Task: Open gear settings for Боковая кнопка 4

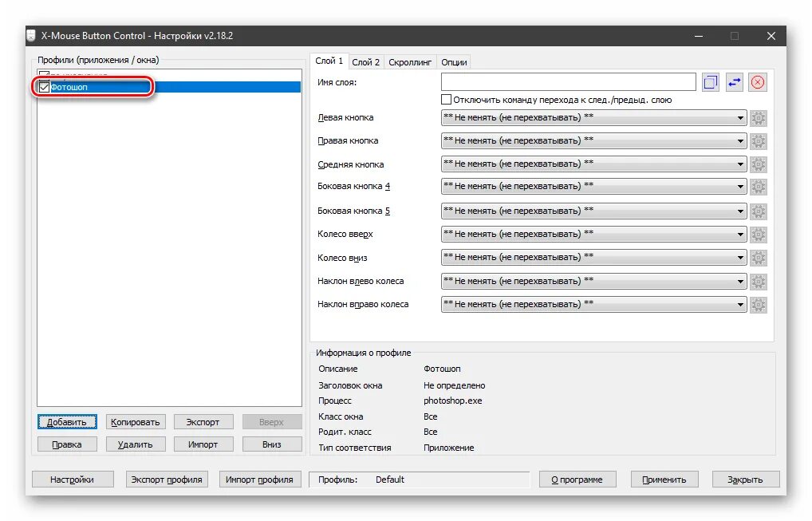Action: [x=759, y=187]
